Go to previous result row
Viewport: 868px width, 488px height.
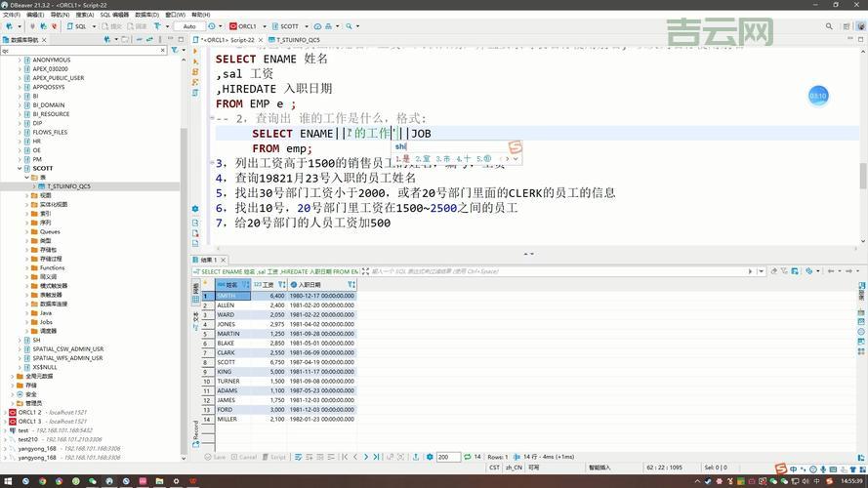[355, 457]
